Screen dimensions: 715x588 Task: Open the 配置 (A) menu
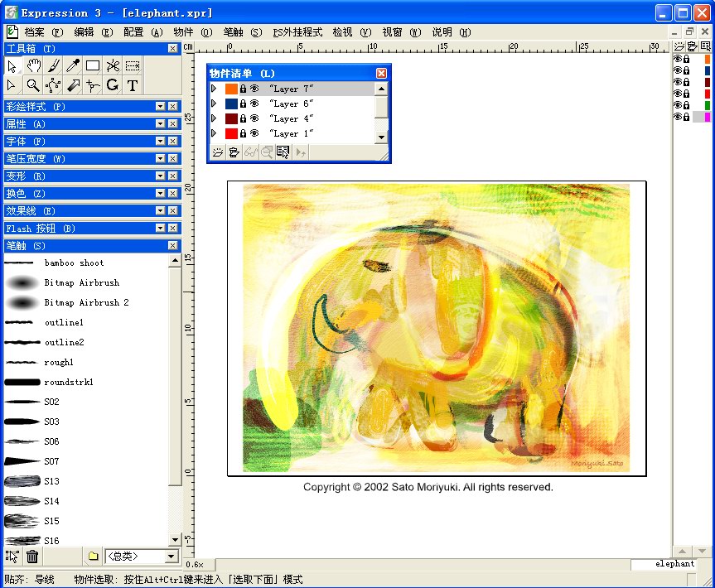[143, 32]
